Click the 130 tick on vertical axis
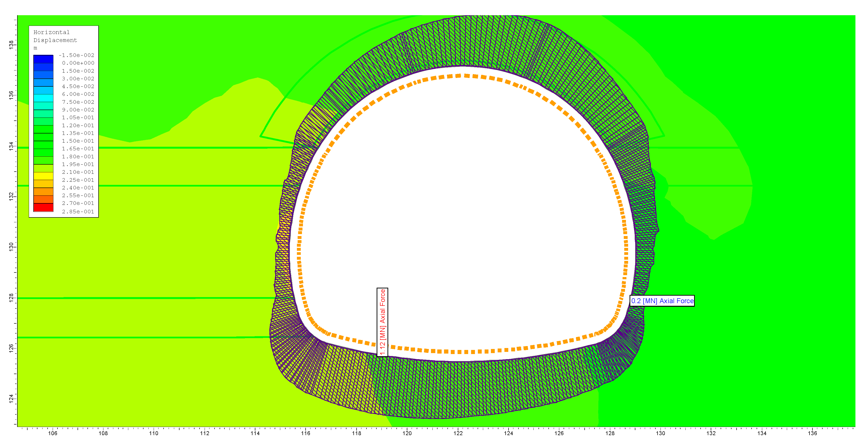868x446 pixels. [x=11, y=247]
